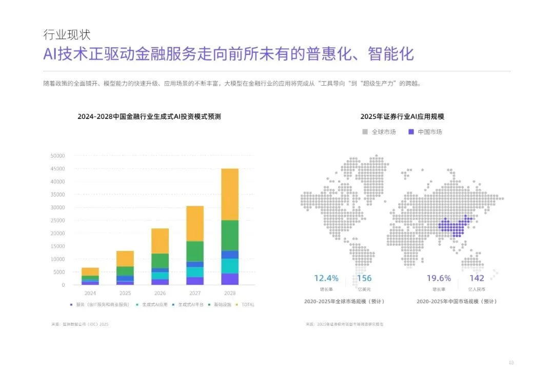Screen dimensions: 554x392
Task: Click the cyan 生成式AI应用 legend marker
Action: click(137, 305)
